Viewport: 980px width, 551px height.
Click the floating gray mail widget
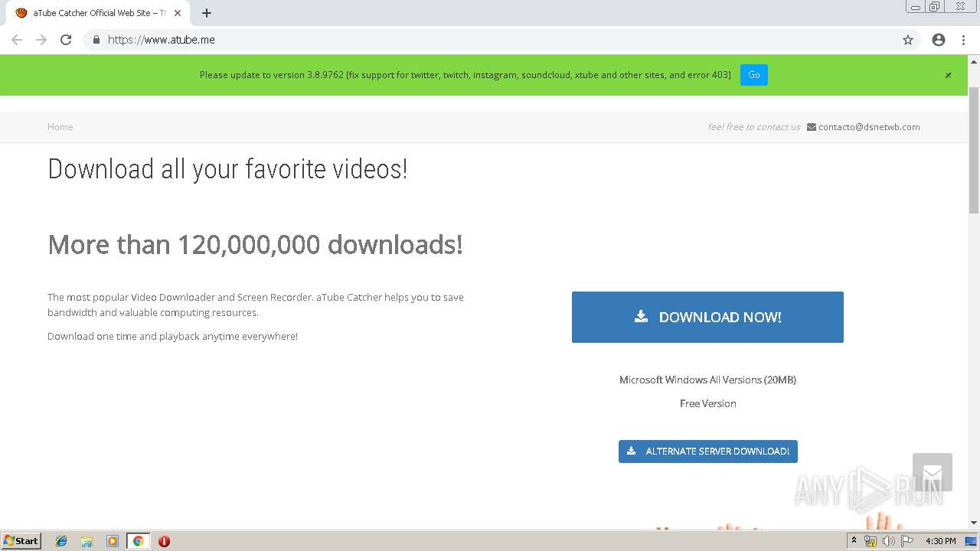click(933, 472)
